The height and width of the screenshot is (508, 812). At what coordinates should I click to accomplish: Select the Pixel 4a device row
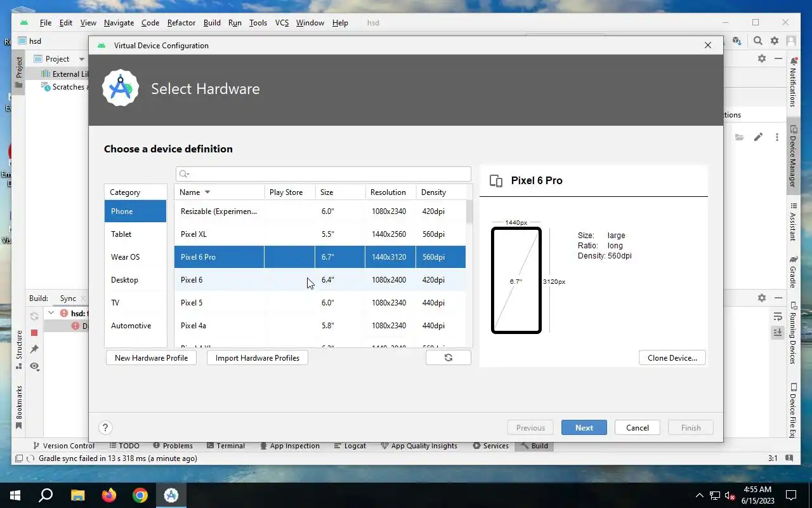(320, 326)
